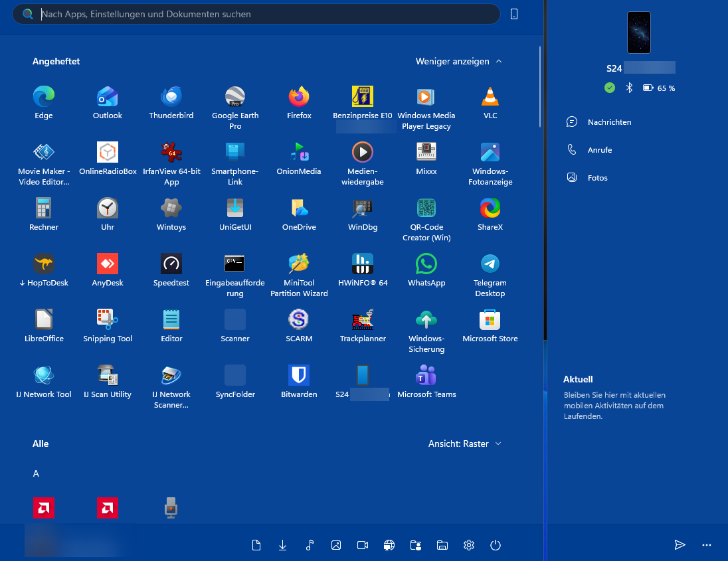
Task: Open the Pictures folder shortcut
Action: (336, 545)
